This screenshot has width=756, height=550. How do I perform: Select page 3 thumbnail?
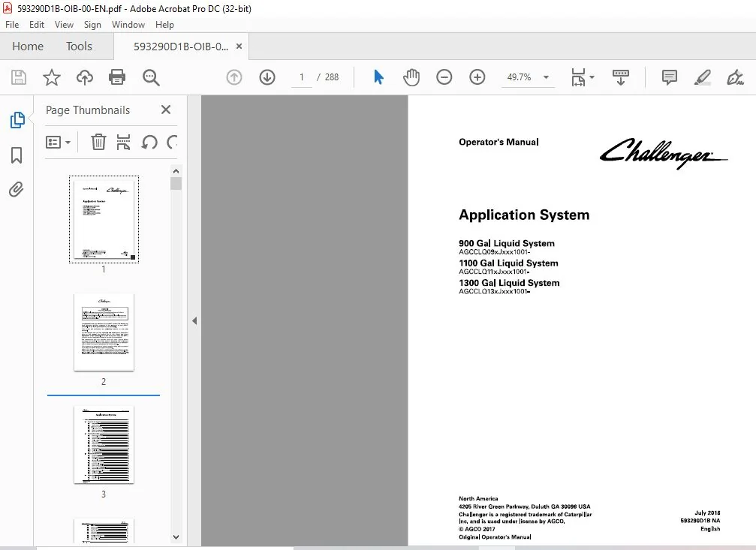click(104, 444)
